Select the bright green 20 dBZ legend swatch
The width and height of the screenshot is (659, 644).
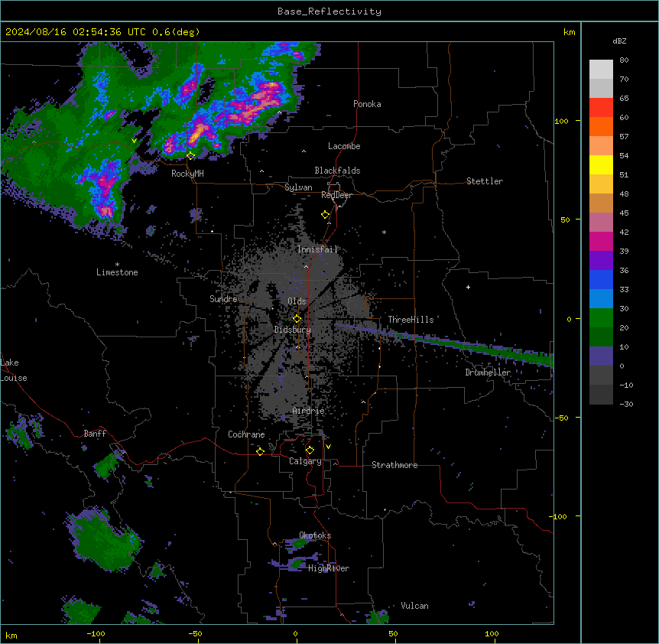(x=601, y=318)
